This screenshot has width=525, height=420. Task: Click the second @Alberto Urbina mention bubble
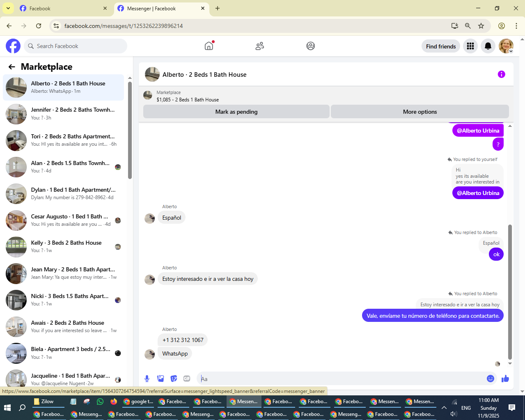pyautogui.click(x=478, y=193)
